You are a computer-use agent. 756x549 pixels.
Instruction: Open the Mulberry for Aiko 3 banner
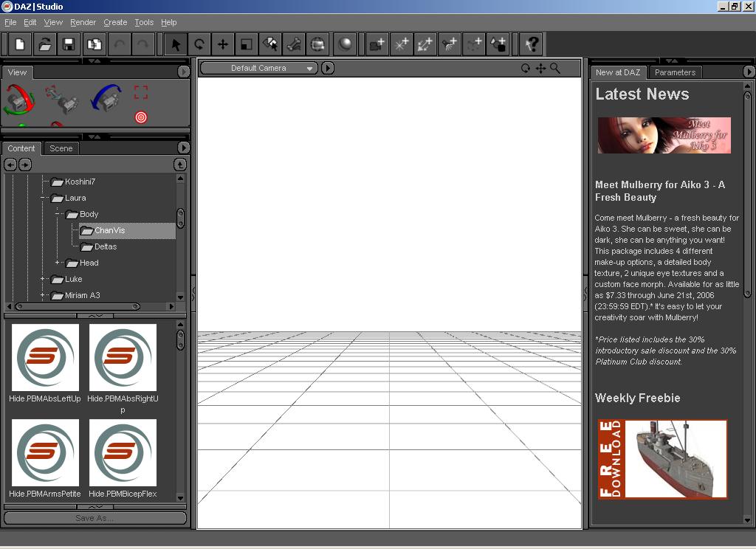664,136
